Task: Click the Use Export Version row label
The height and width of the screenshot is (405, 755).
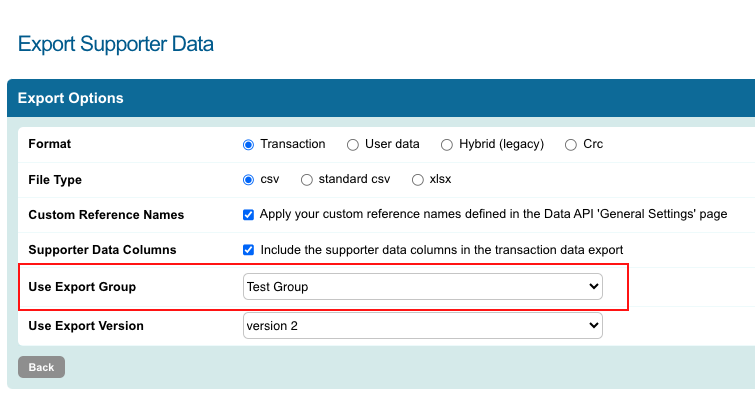Action: tap(86, 326)
